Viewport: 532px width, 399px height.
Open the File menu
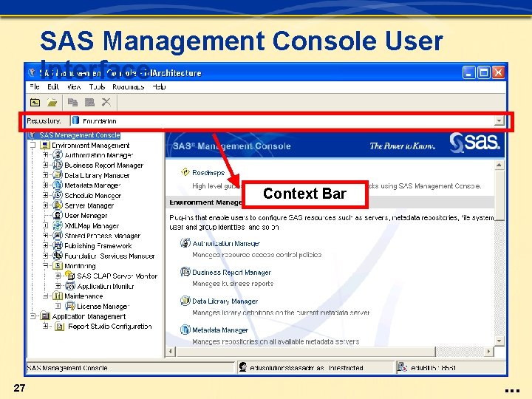click(35, 87)
